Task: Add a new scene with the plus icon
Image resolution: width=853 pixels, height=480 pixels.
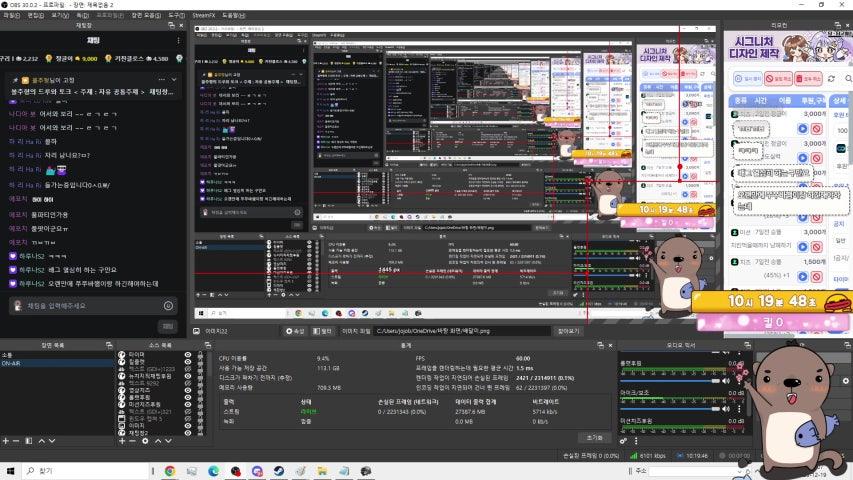Action: [5, 440]
